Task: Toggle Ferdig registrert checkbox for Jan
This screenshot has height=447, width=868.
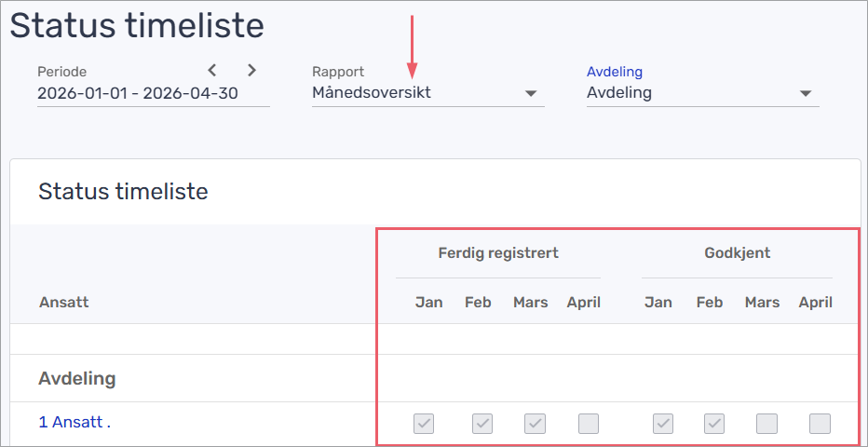Action: [x=424, y=424]
